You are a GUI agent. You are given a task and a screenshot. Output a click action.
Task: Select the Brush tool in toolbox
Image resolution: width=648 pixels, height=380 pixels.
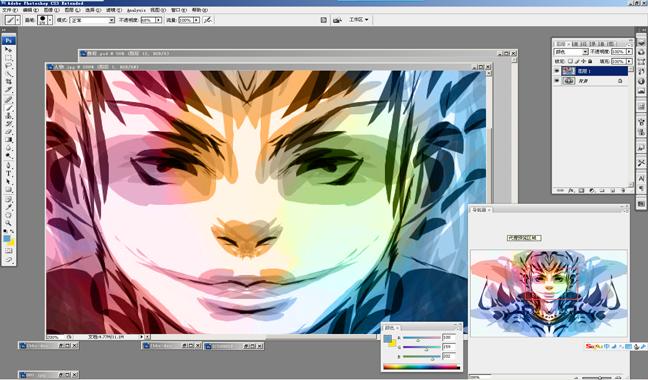(x=8, y=108)
